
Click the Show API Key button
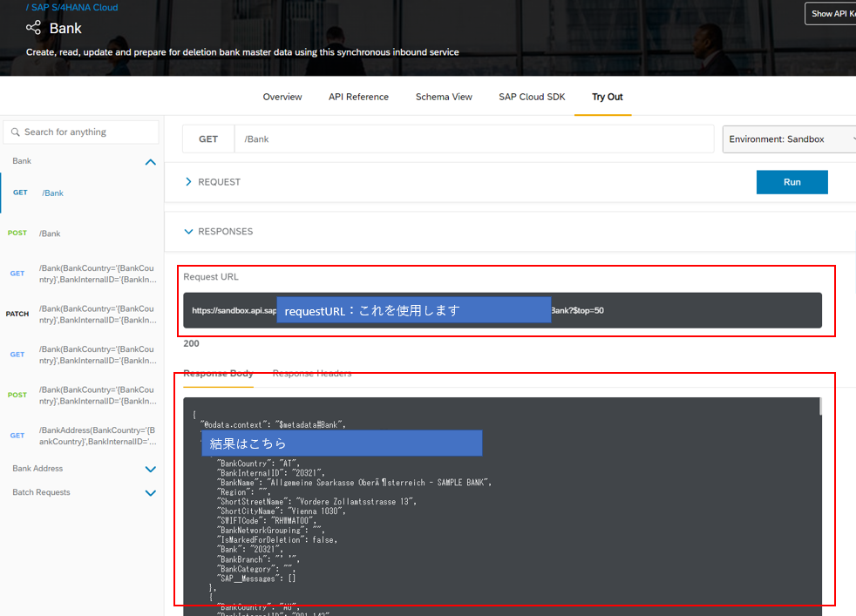coord(831,14)
